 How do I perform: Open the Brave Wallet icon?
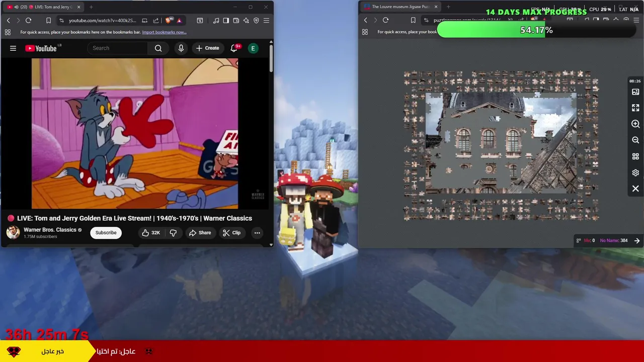tap(236, 20)
